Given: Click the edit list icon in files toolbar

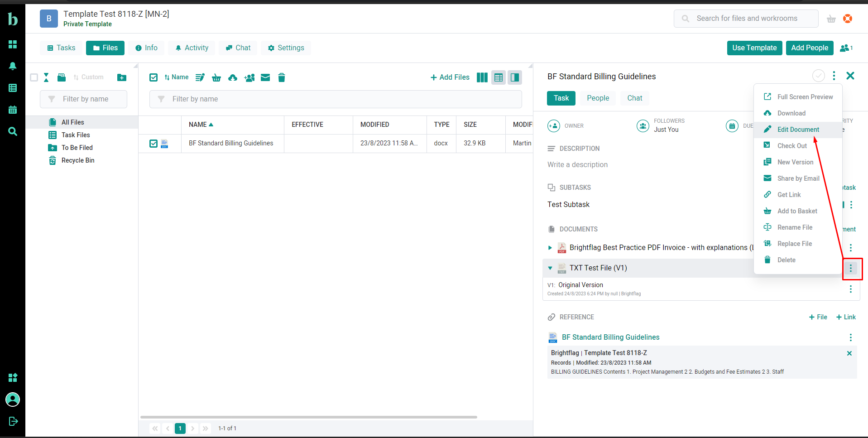Looking at the screenshot, I should [200, 77].
